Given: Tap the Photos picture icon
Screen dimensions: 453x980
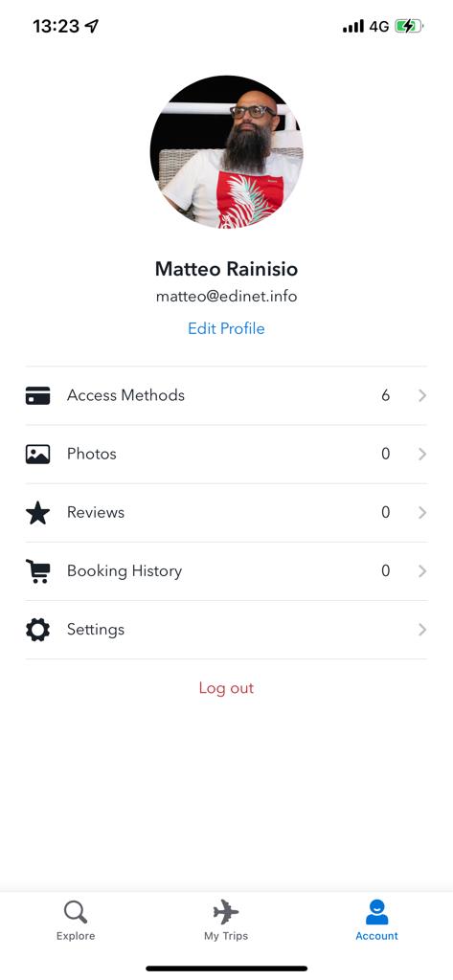Looking at the screenshot, I should 37,454.
